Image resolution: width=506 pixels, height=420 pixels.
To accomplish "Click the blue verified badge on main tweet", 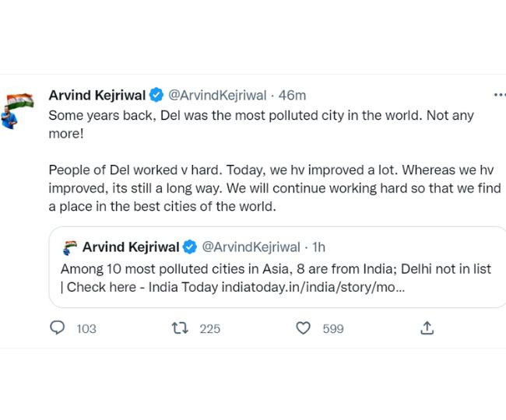I will pos(156,95).
